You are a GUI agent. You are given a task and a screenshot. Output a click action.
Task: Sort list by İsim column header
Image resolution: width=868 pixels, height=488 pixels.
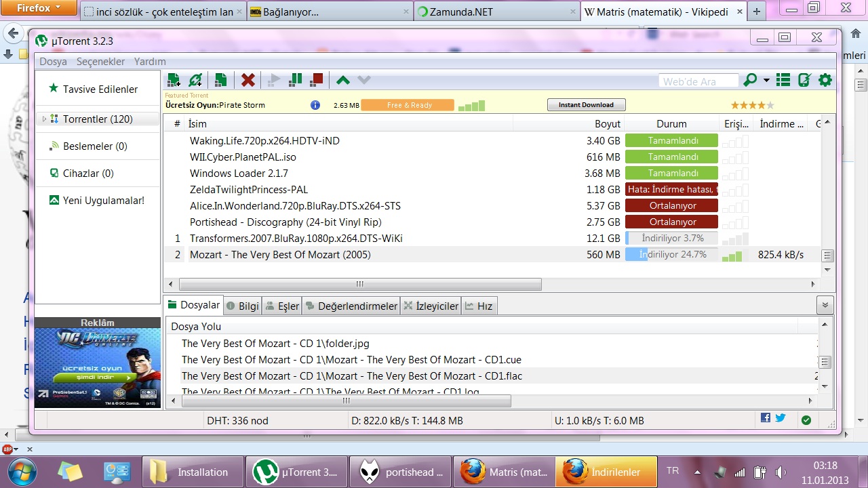click(x=349, y=124)
